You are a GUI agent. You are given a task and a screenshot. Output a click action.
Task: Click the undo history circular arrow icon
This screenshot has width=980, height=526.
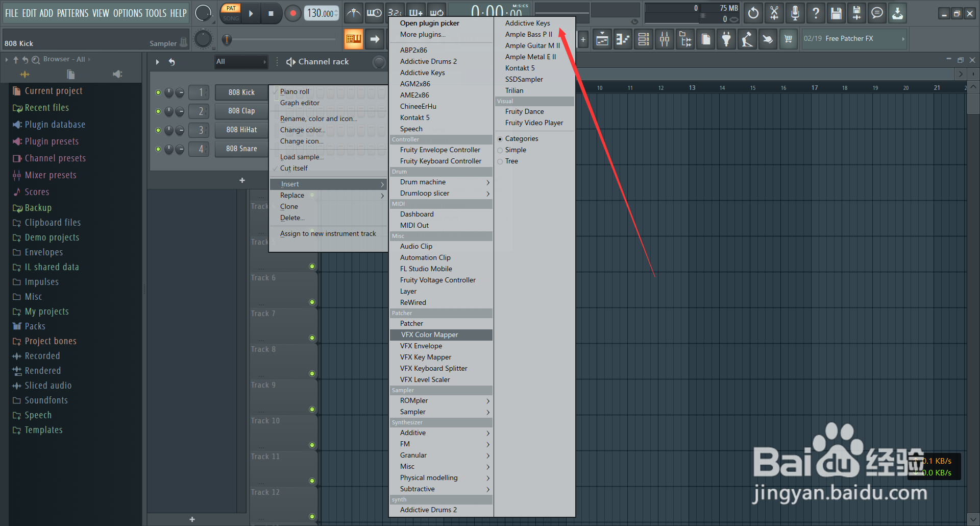(x=753, y=13)
